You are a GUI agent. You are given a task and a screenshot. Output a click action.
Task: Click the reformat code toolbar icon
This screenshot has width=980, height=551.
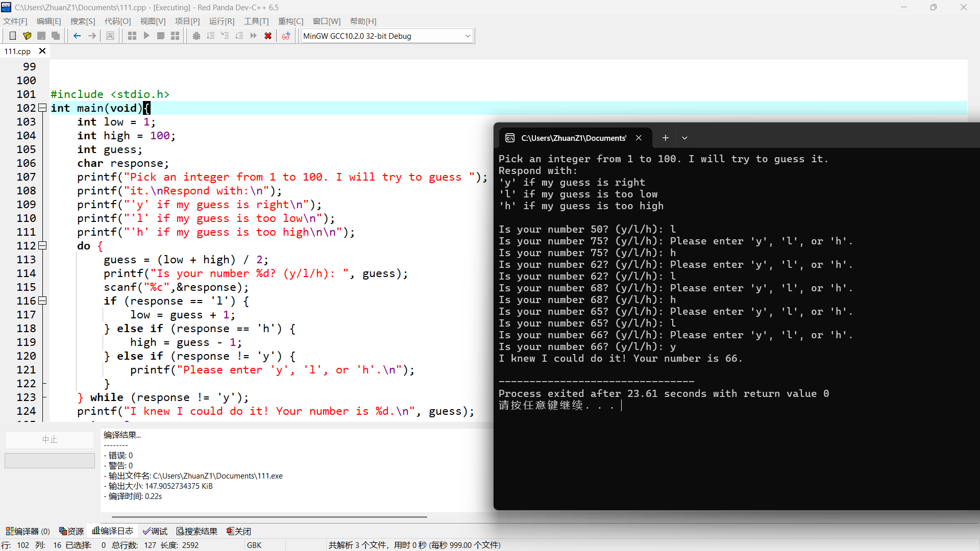click(110, 36)
